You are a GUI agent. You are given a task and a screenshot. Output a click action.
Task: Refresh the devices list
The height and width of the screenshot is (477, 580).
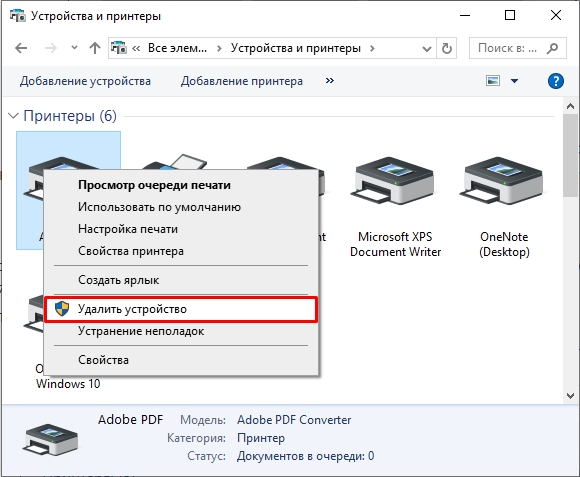tap(447, 48)
